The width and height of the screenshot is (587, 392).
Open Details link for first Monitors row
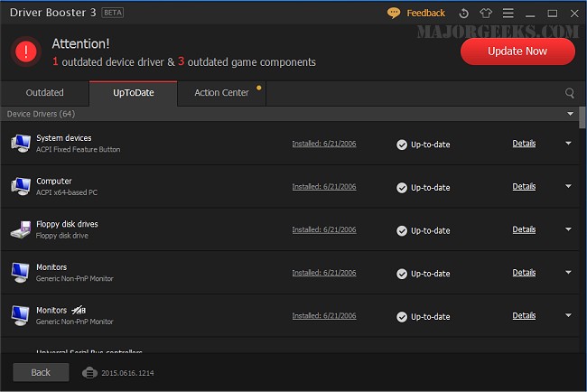pos(524,273)
